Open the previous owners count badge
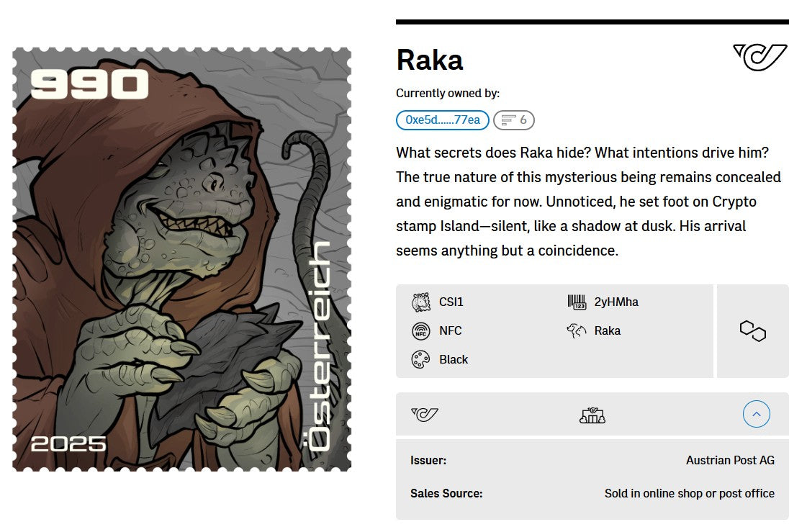 (514, 120)
